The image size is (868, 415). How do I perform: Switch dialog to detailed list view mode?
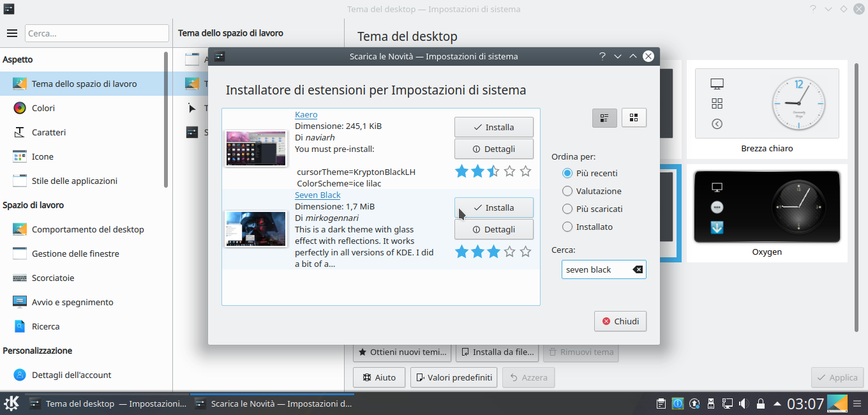[x=604, y=117]
